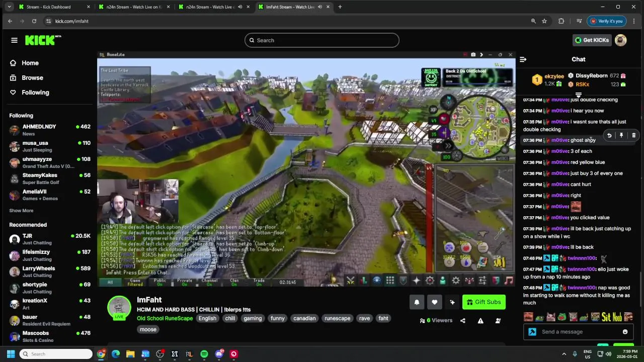The height and width of the screenshot is (362, 644).
Task: Open the Windows Start menu
Action: pyautogui.click(x=11, y=354)
